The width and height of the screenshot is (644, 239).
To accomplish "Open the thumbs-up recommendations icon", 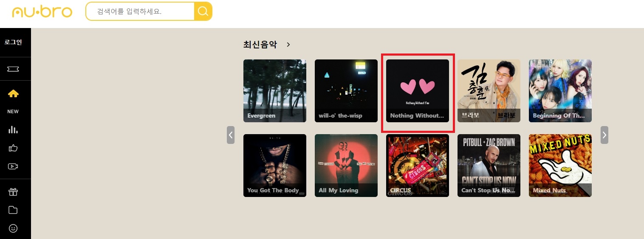I will (13, 148).
